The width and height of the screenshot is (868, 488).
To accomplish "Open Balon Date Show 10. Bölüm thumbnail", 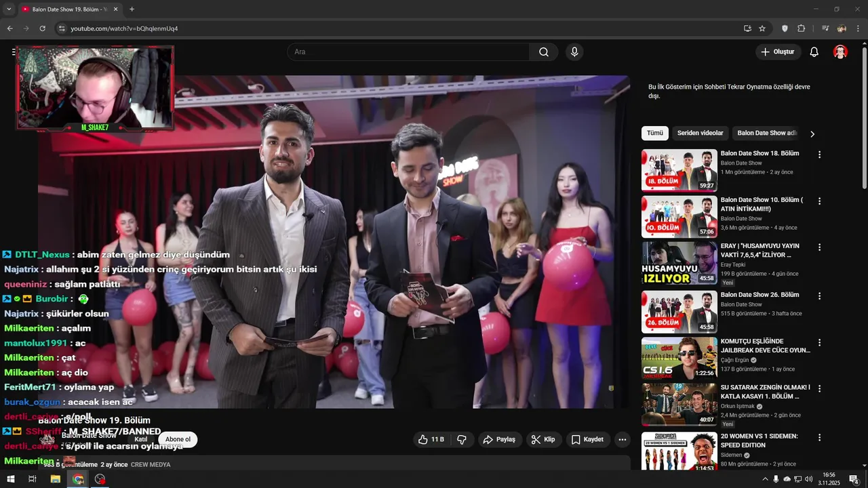I will coord(679,217).
